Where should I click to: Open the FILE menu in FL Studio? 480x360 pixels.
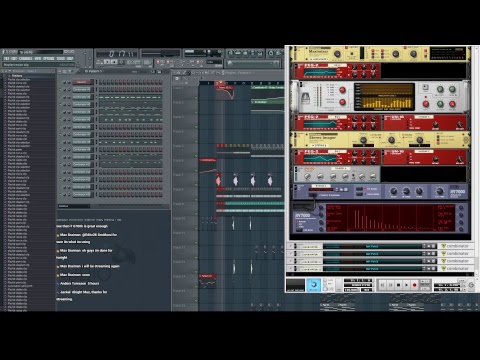pos(6,59)
